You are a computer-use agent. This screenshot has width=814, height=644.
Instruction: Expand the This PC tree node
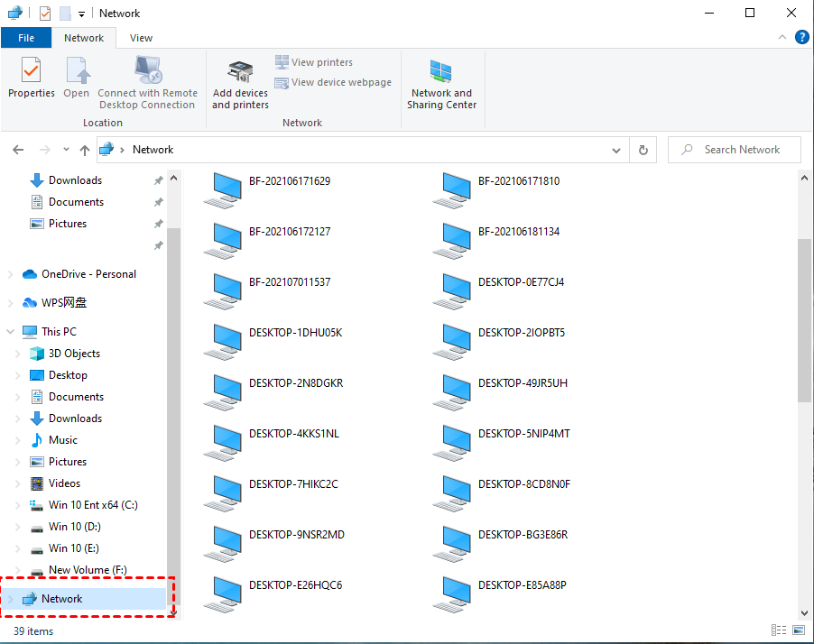[11, 332]
